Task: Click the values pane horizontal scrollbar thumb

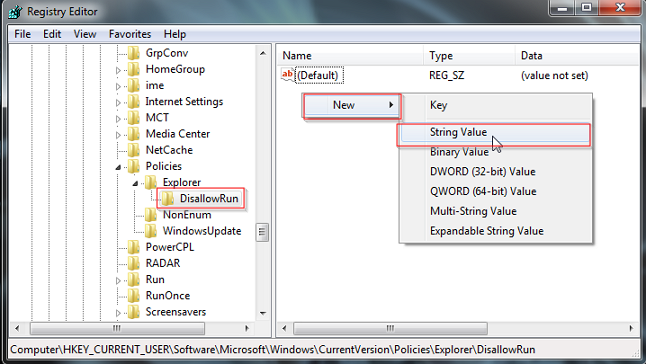Action: tap(390, 328)
